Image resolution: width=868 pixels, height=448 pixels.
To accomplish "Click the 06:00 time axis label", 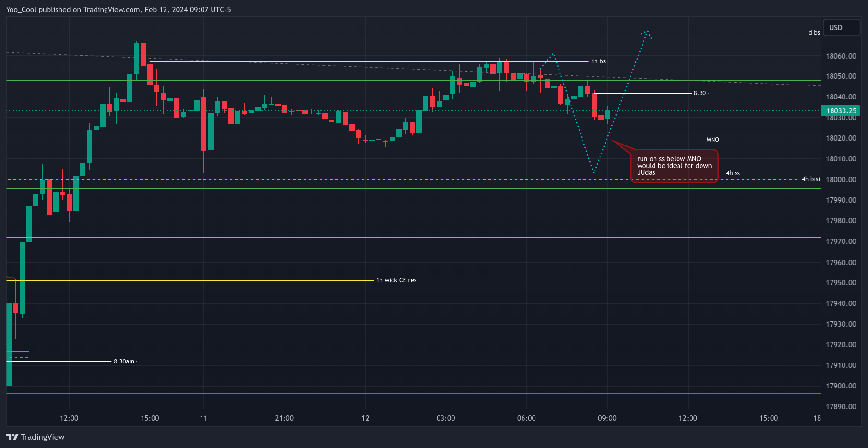I will pyautogui.click(x=526, y=418).
